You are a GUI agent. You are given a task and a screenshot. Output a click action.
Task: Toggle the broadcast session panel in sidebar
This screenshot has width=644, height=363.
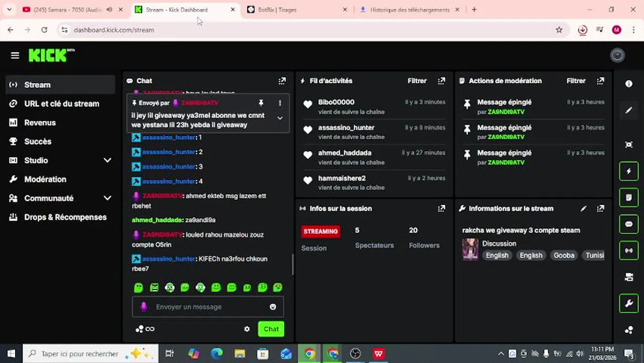click(629, 250)
